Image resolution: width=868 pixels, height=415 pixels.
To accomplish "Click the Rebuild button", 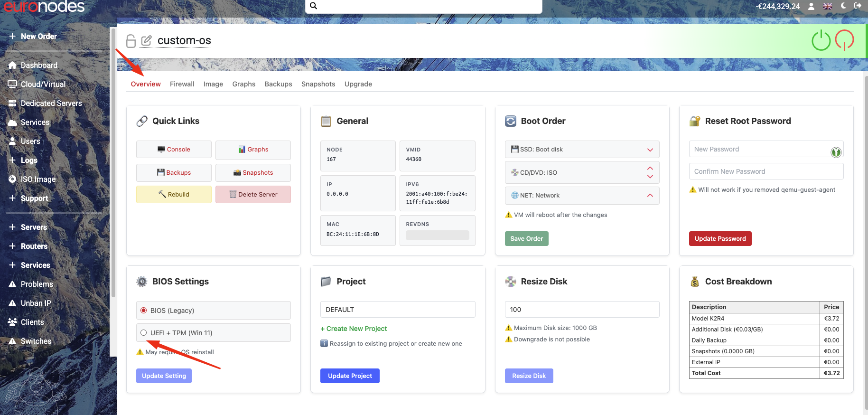I will tap(174, 195).
